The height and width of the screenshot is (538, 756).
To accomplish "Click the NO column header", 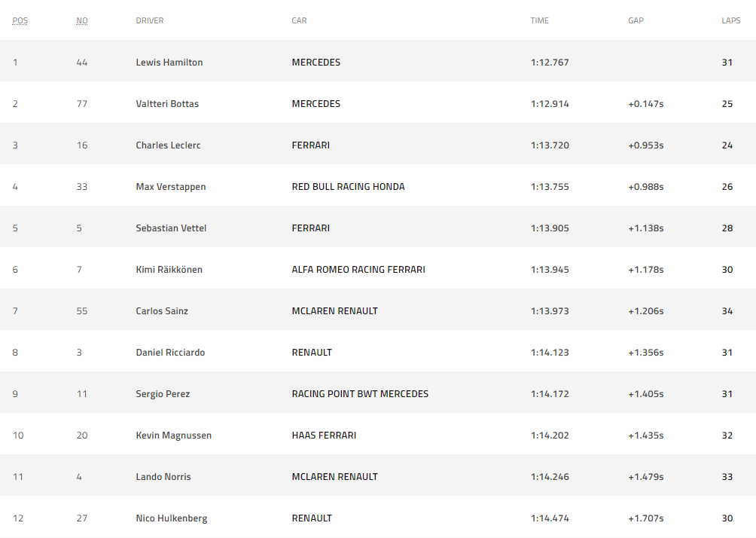I will pos(82,21).
